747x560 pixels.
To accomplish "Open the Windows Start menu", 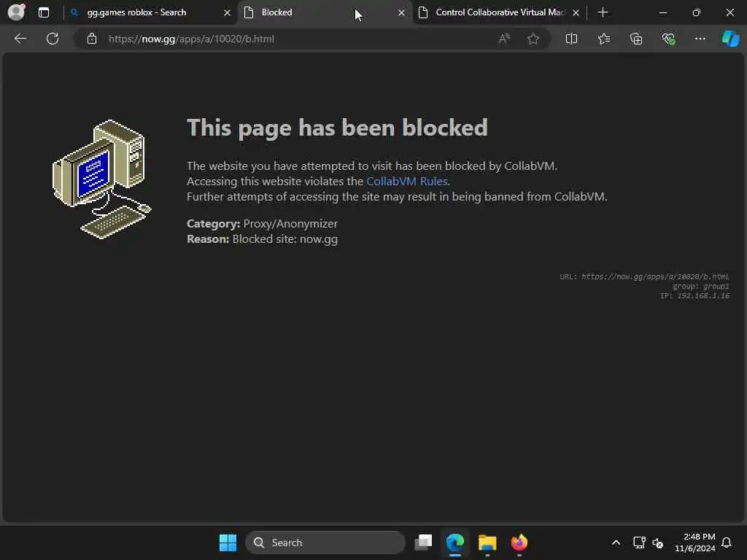I will tap(228, 542).
